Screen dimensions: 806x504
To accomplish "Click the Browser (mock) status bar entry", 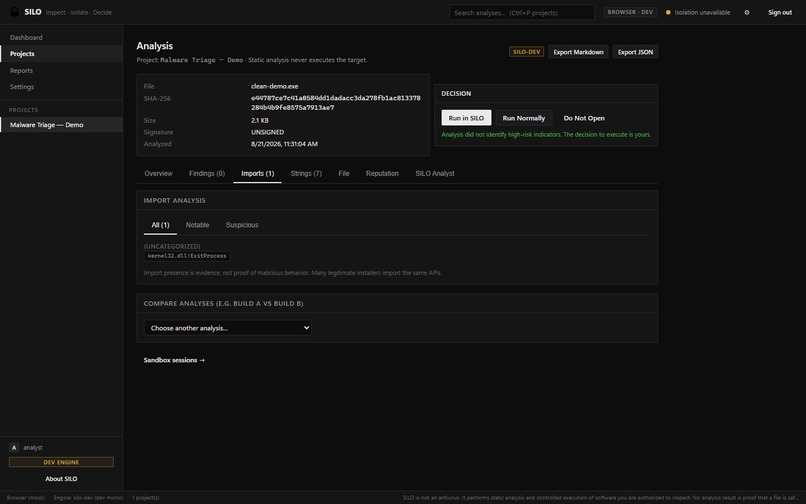I will click(x=26, y=498).
